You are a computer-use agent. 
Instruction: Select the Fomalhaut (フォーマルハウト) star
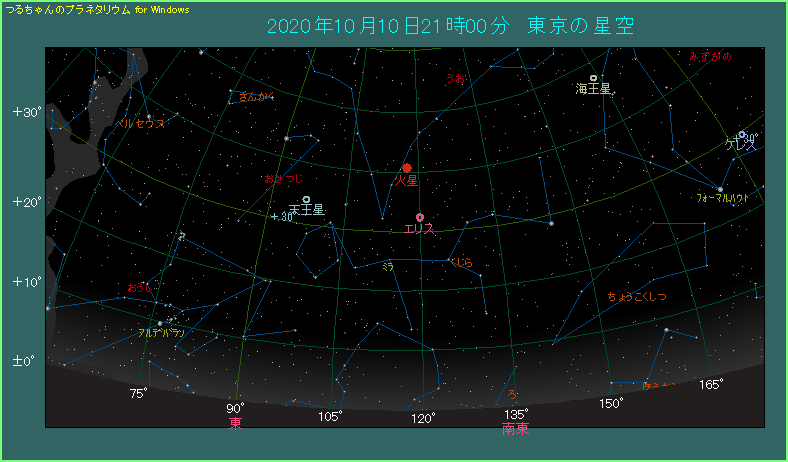pyautogui.click(x=720, y=188)
